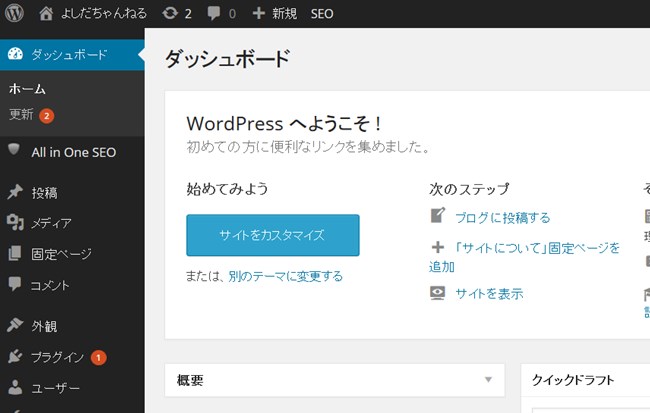Click the All in One SEO shield icon
The height and width of the screenshot is (413, 650).
pos(14,149)
